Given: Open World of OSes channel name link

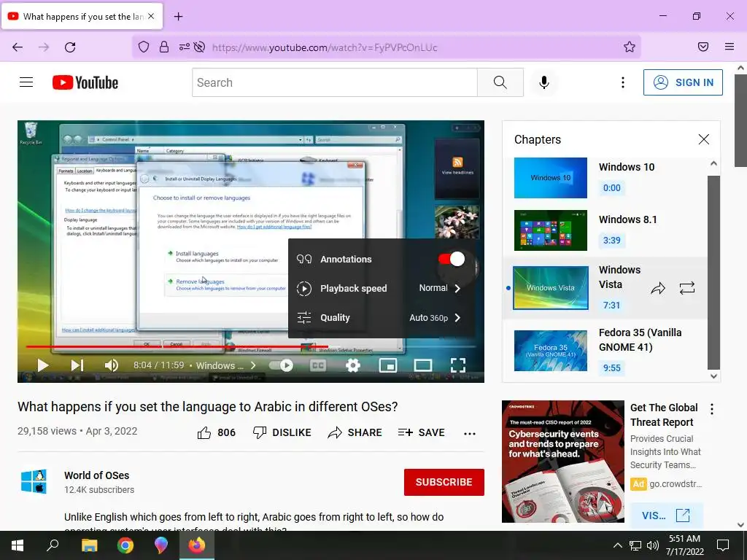Looking at the screenshot, I should coord(97,475).
